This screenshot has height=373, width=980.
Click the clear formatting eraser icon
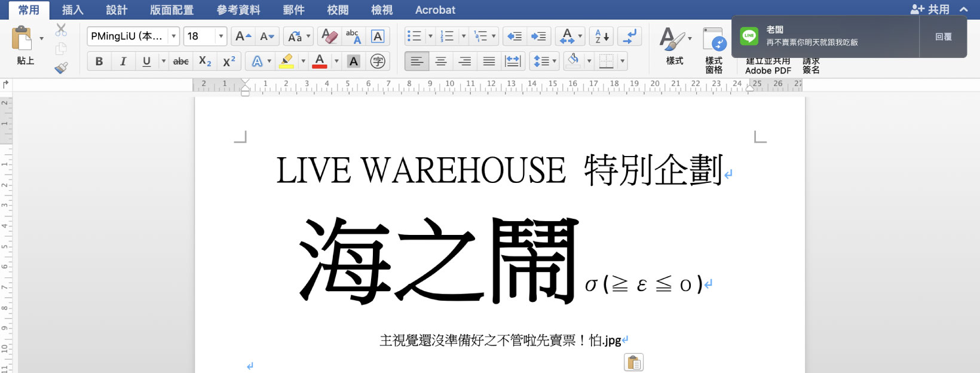(329, 36)
